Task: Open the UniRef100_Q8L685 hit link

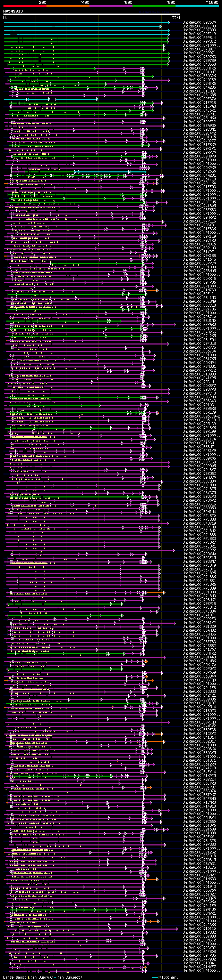Action: (199, 95)
